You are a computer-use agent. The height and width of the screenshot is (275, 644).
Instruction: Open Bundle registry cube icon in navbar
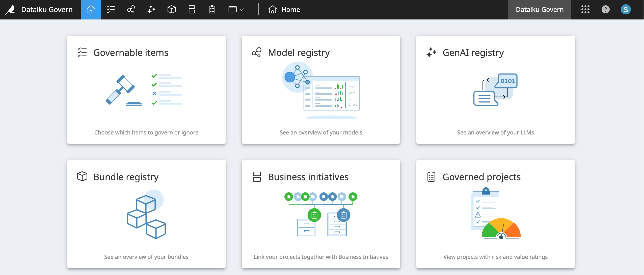coord(172,10)
